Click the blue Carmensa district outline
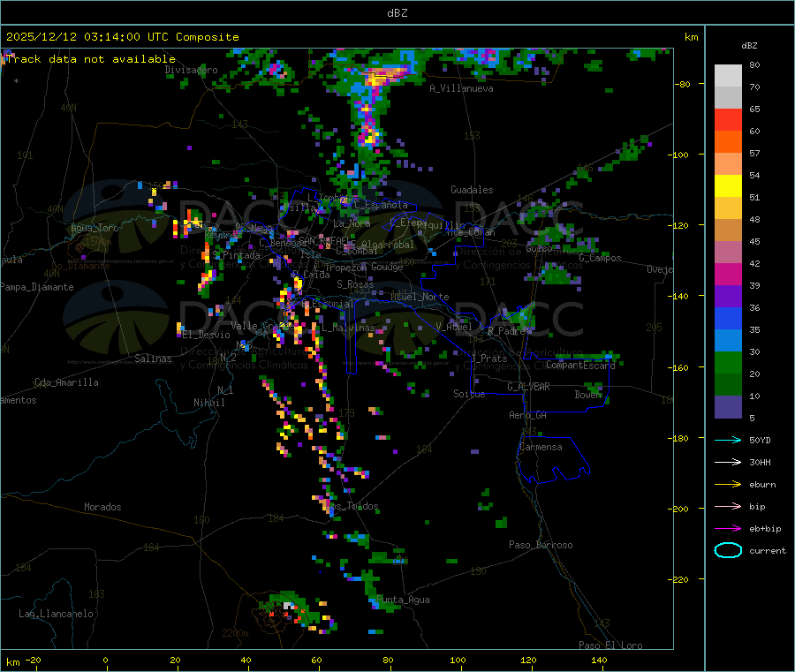The width and height of the screenshot is (795, 672). click(553, 460)
